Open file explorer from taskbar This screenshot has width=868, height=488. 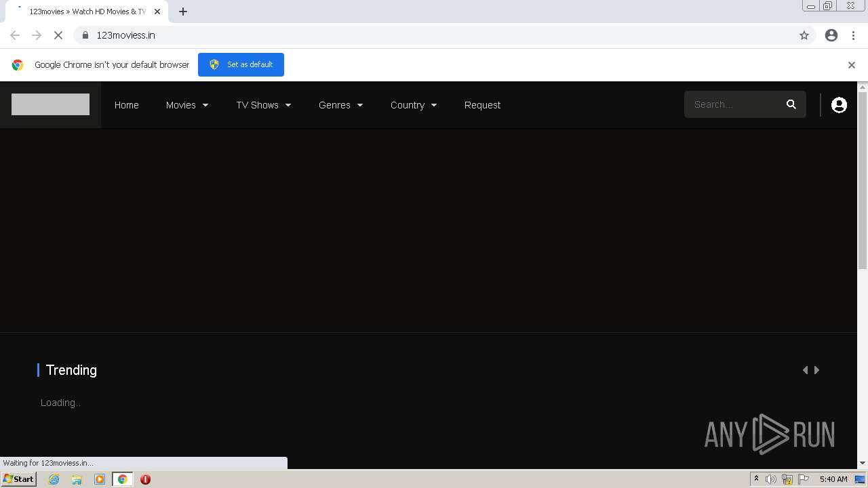pos(77,479)
